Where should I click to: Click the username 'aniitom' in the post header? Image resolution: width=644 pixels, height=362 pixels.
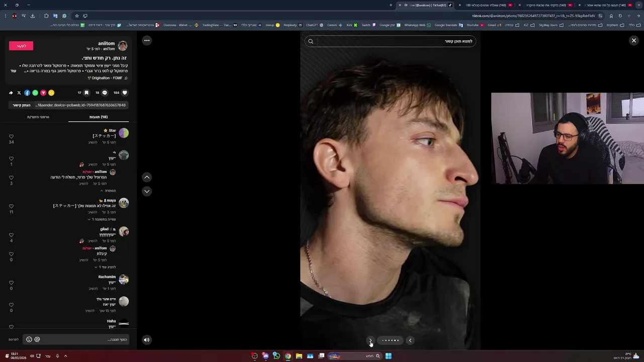point(106,44)
